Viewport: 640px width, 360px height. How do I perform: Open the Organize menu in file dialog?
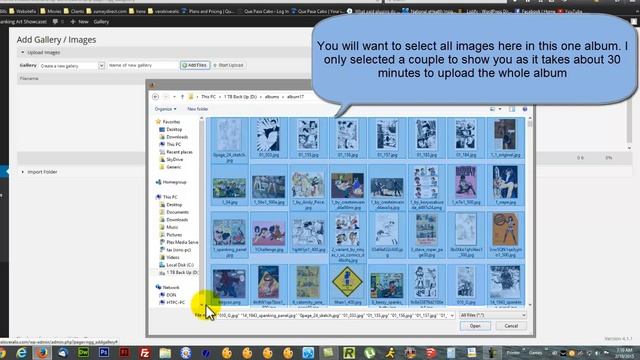click(x=165, y=109)
